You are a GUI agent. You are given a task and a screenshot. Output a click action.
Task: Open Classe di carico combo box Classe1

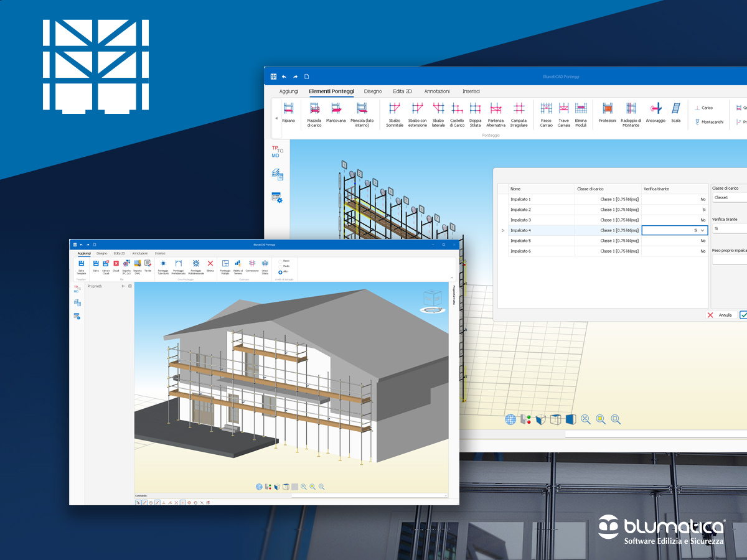tap(730, 197)
